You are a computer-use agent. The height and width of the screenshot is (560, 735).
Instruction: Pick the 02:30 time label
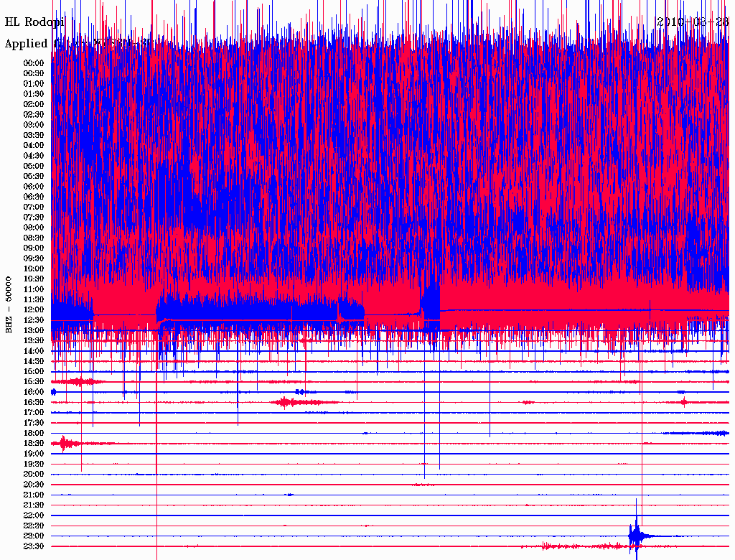pos(34,114)
